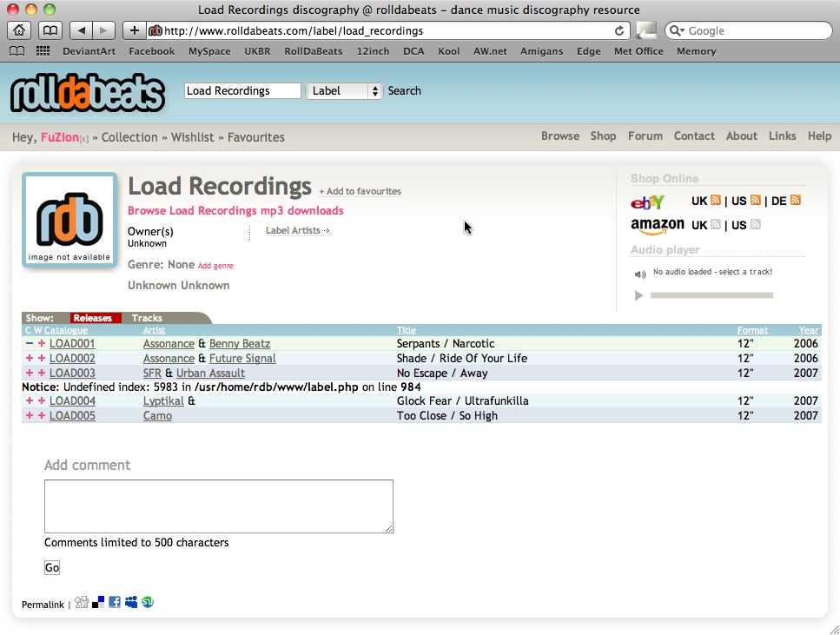This screenshot has width=840, height=635.
Task: Add LOAD004 to collection with its first plus
Action: (30, 400)
